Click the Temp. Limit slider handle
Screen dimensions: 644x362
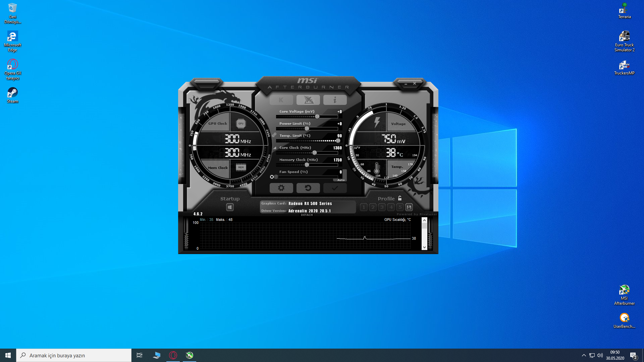click(338, 141)
